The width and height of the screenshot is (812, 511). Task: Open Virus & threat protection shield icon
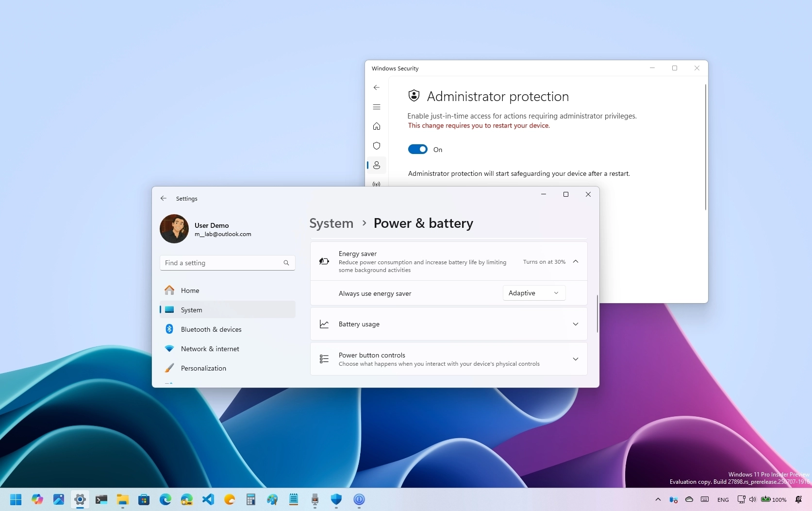click(377, 146)
